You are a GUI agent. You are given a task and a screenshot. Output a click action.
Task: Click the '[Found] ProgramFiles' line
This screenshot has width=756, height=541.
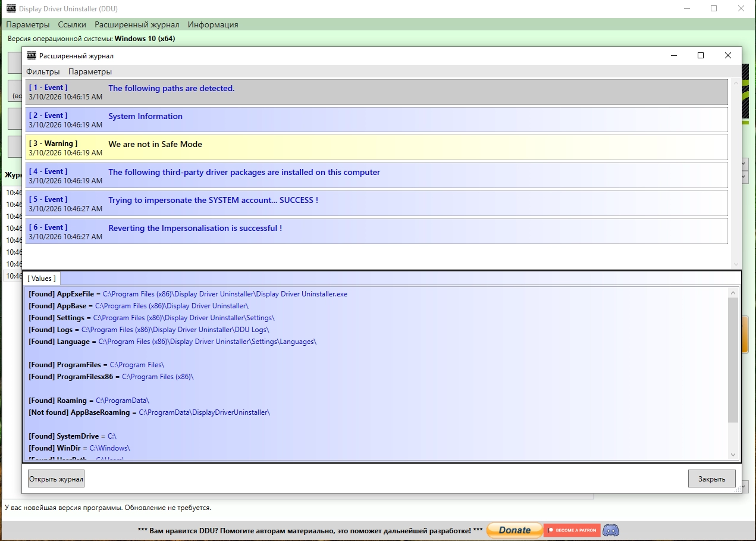(96, 365)
